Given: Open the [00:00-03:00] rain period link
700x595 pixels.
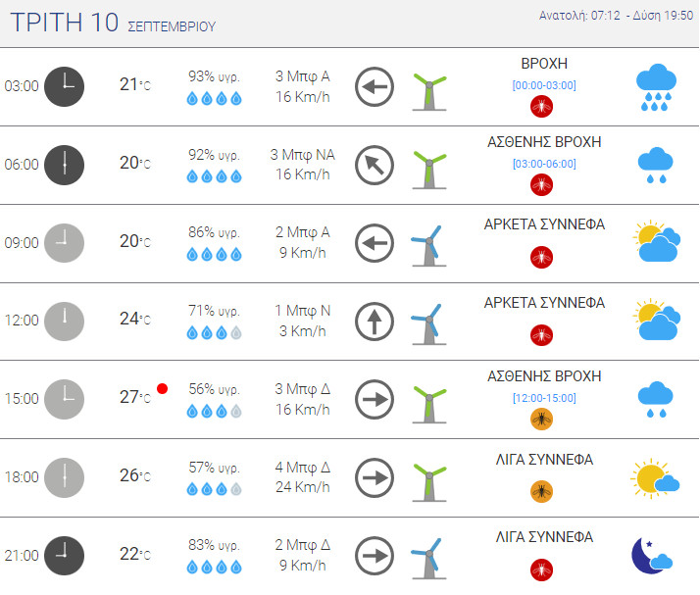Looking at the screenshot, I should click(544, 85).
